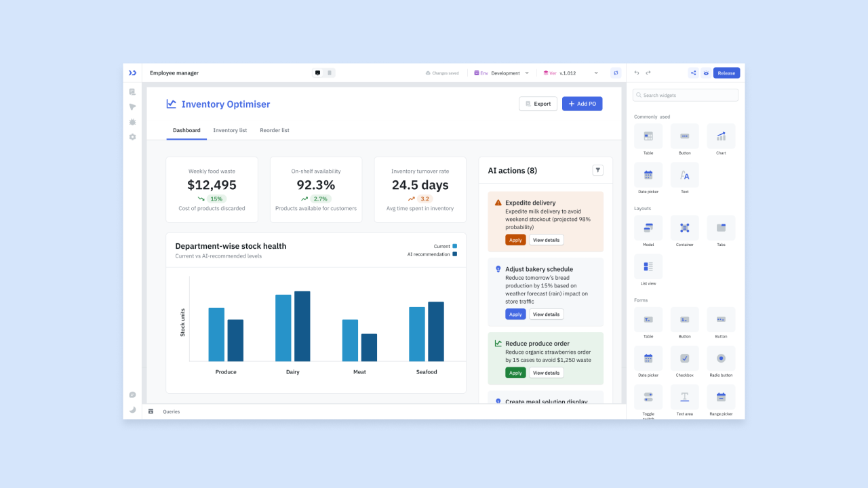The width and height of the screenshot is (868, 488).
Task: Select the Text widget
Action: (x=685, y=175)
